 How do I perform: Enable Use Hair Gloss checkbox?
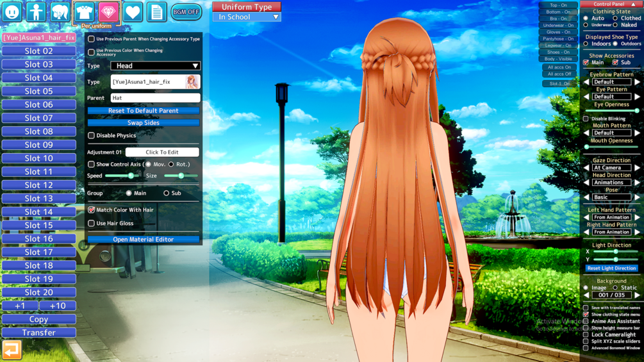(91, 223)
